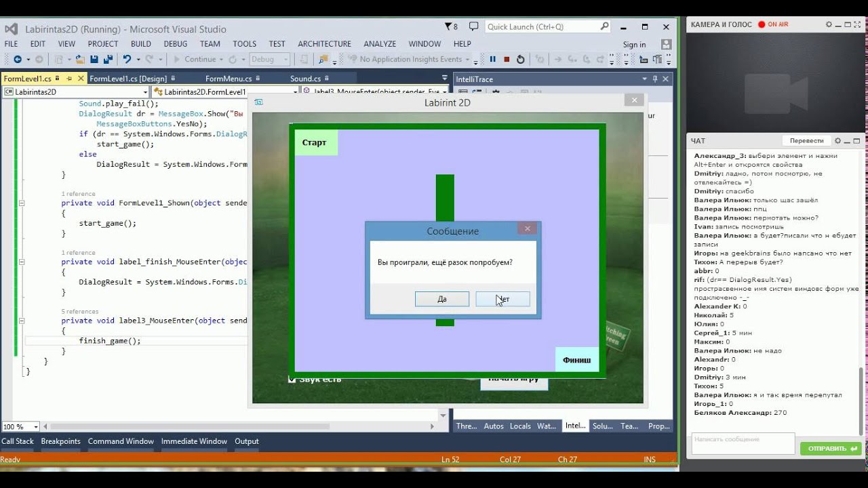868x488 pixels.
Task: Click the Перевести button in chat
Action: pyautogui.click(x=806, y=141)
